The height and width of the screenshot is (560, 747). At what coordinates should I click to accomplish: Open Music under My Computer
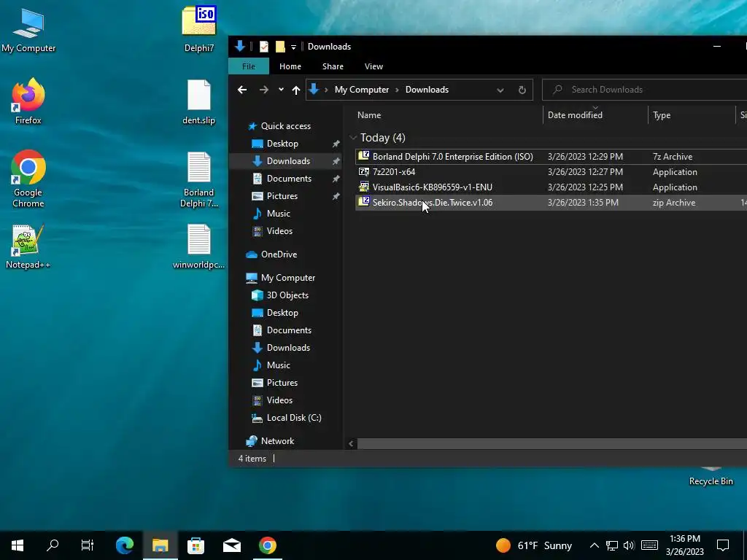click(278, 365)
